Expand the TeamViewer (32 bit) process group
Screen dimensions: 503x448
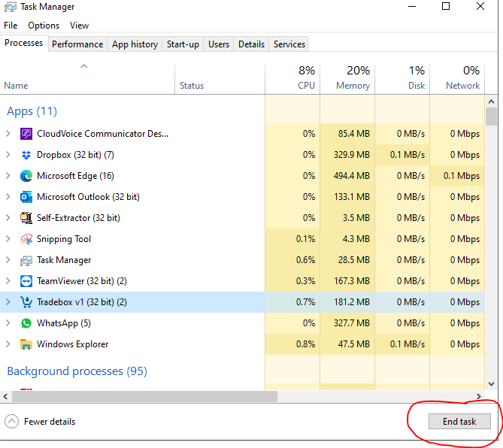coord(8,281)
